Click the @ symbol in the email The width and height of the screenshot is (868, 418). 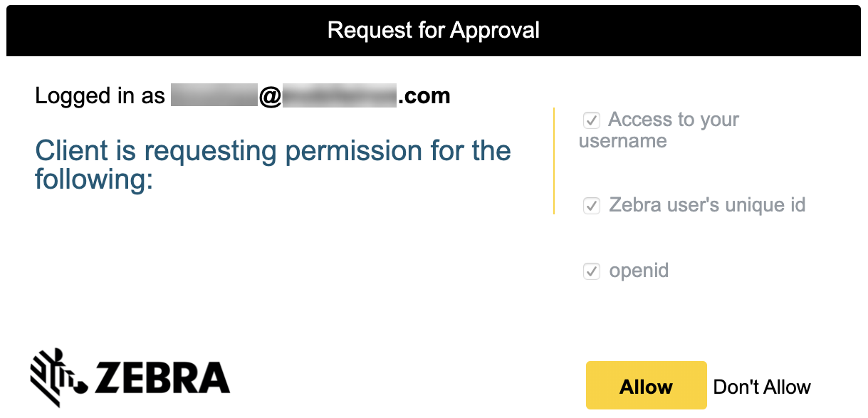[x=270, y=96]
